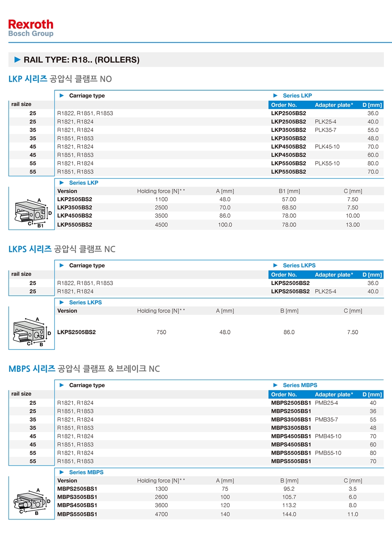The image size is (392, 555).
Task: Select the A value 100.0 for LKP5505BS2
Action: pos(225,225)
